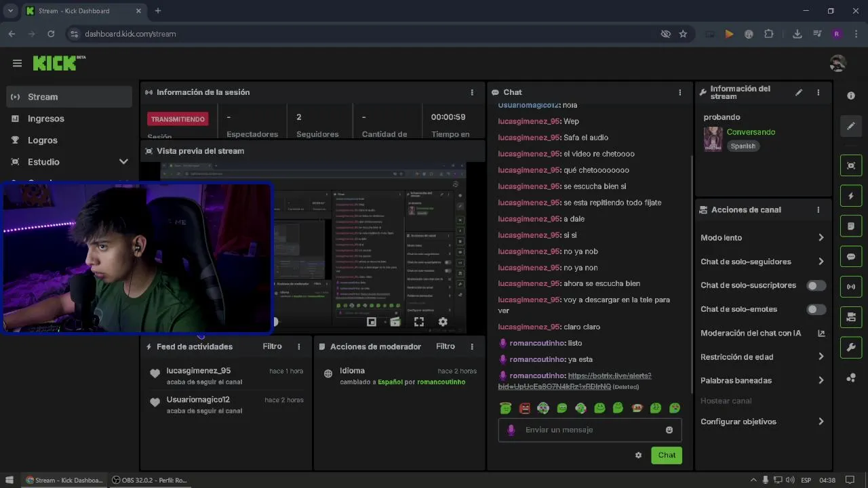Open Chrome tab search dropdown arrow
The width and height of the screenshot is (868, 488).
pyautogui.click(x=10, y=11)
